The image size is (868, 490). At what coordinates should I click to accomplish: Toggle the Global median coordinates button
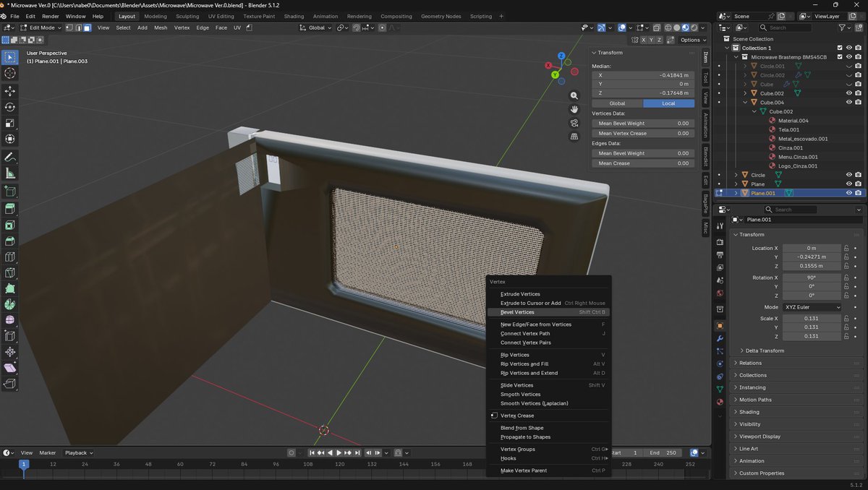617,103
